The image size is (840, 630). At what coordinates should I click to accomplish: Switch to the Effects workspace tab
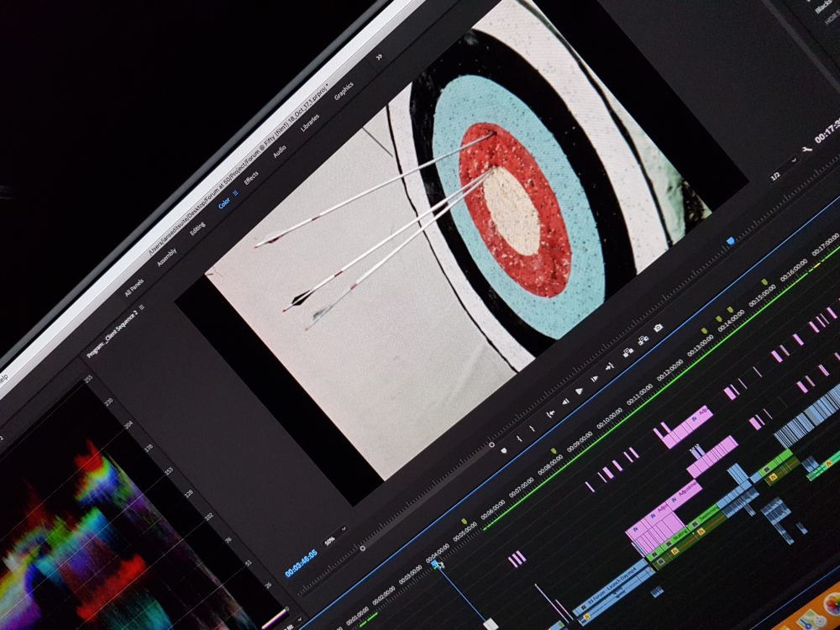251,178
